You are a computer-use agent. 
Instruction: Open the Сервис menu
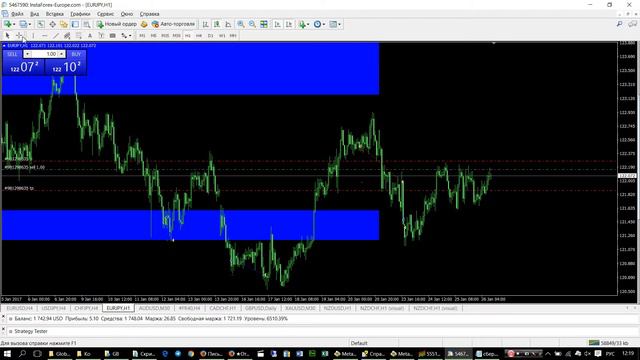click(105, 14)
